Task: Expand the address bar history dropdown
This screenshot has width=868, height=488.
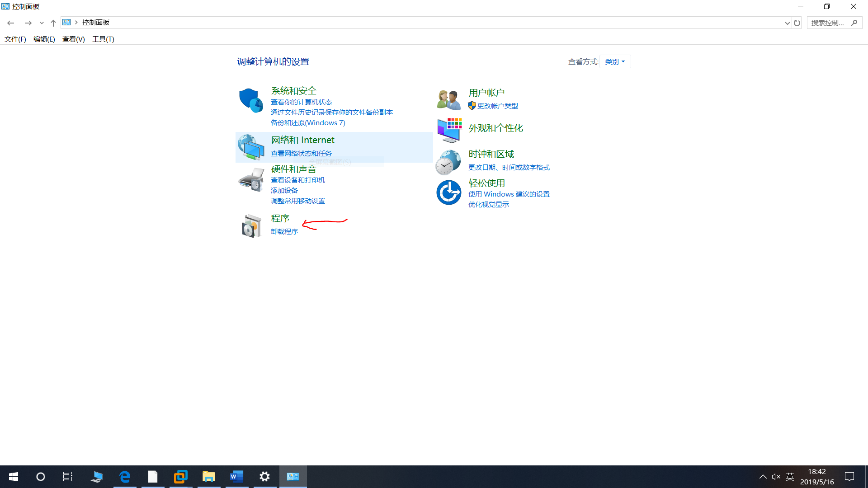Action: point(787,23)
